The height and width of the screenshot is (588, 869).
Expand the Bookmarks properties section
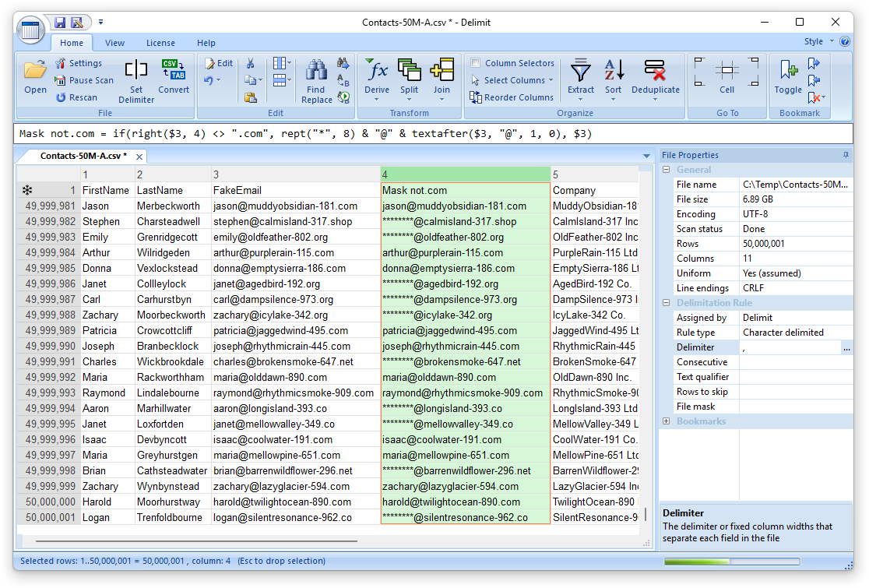click(x=667, y=422)
